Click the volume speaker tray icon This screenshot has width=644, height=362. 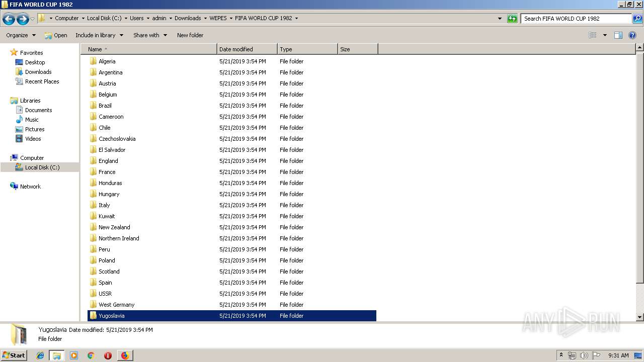(x=584, y=355)
